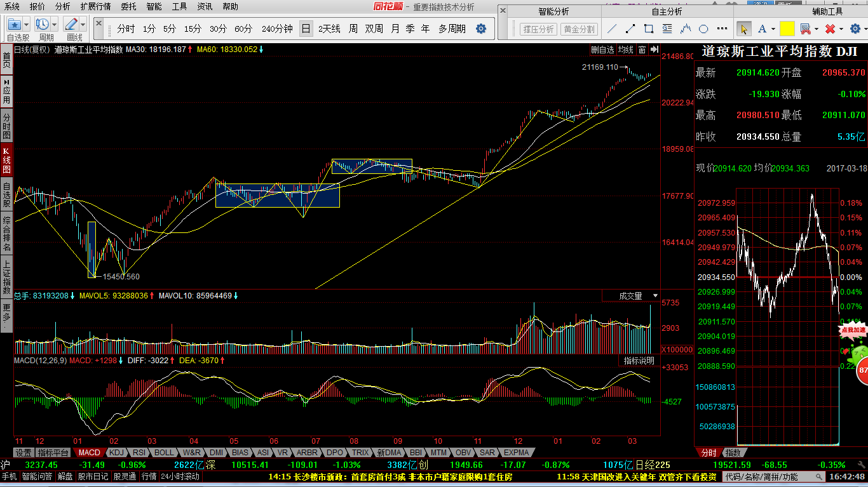Open the 自选股 watchlist star icon

click(x=14, y=24)
